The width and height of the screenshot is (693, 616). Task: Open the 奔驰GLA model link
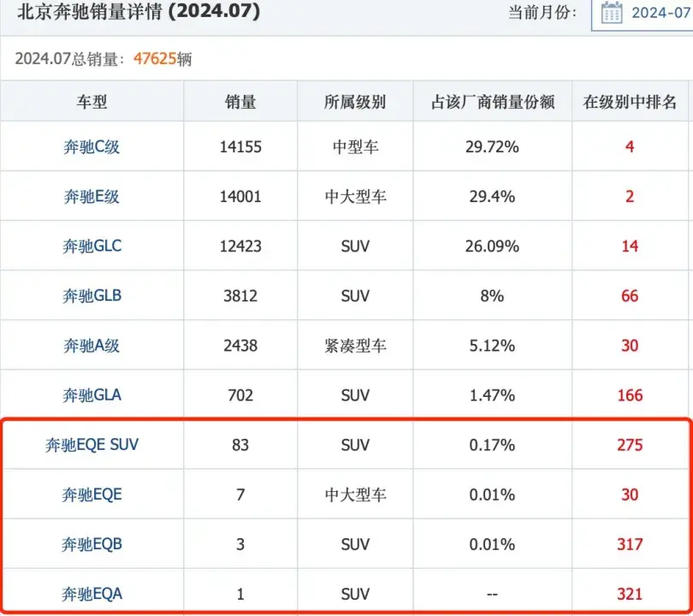92,395
